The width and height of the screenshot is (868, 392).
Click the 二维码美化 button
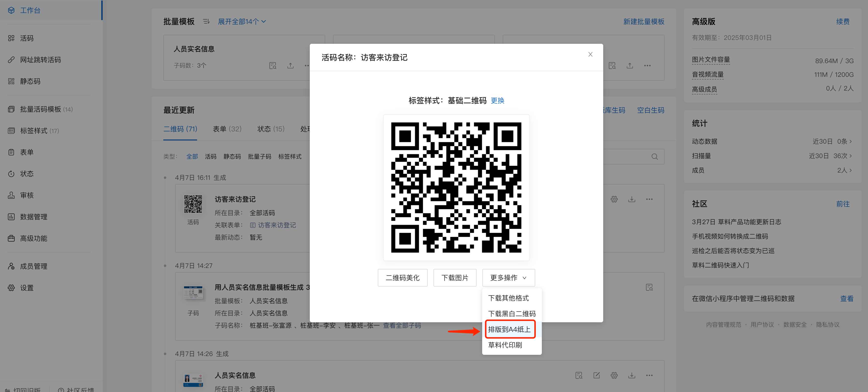(x=402, y=278)
